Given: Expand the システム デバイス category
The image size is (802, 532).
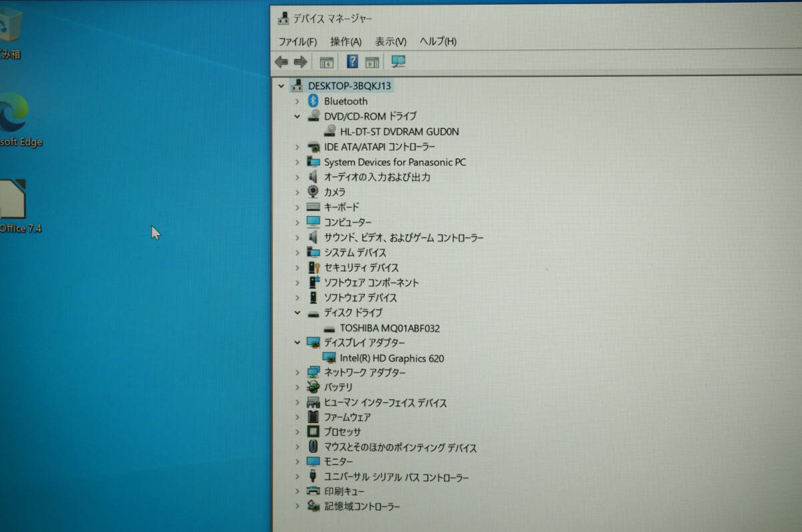Looking at the screenshot, I should (x=297, y=253).
